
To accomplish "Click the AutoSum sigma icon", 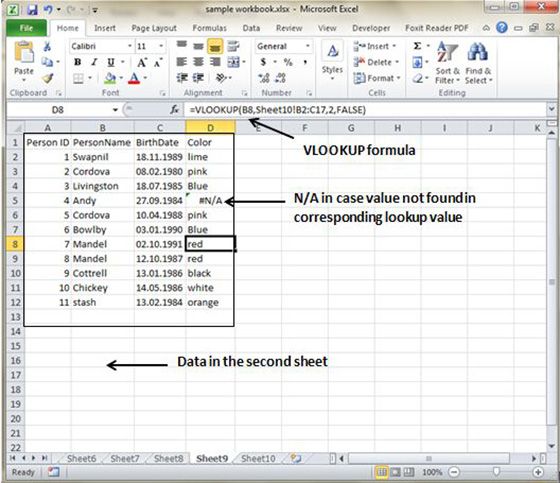I will (x=417, y=46).
